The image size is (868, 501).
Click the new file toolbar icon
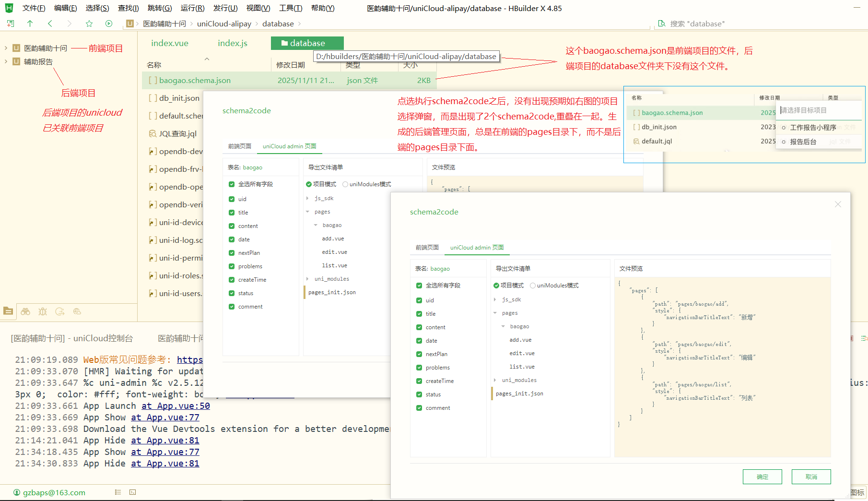click(11, 24)
